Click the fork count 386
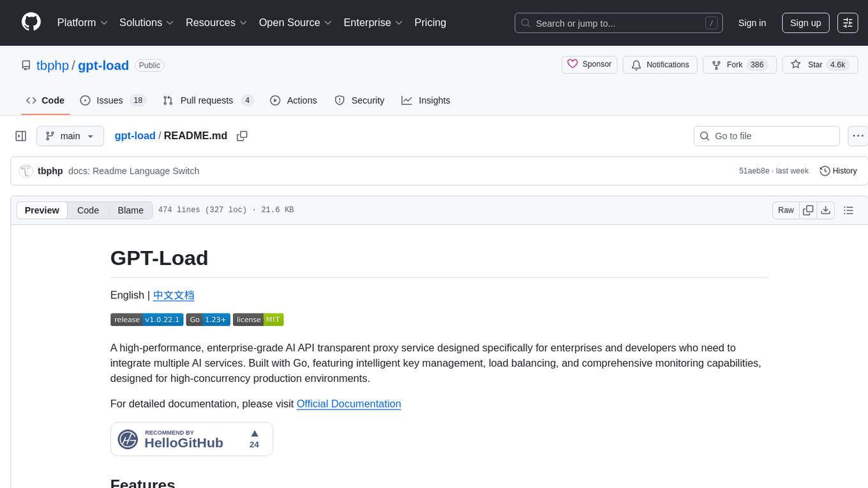Image resolution: width=868 pixels, height=488 pixels. (757, 65)
